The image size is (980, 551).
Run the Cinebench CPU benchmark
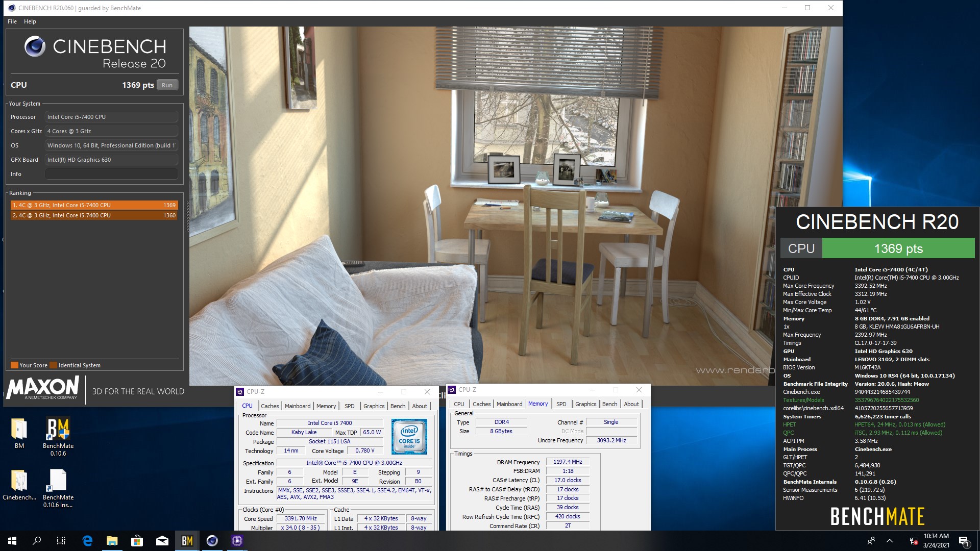click(x=167, y=85)
